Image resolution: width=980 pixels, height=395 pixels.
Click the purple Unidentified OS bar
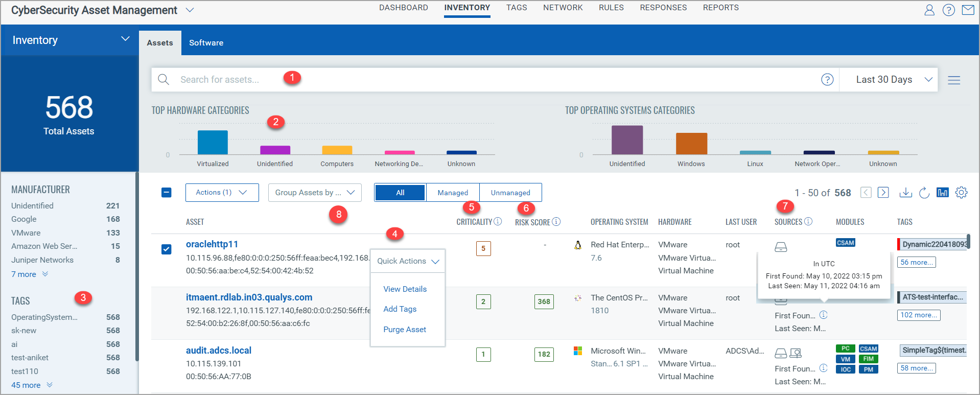(x=627, y=140)
